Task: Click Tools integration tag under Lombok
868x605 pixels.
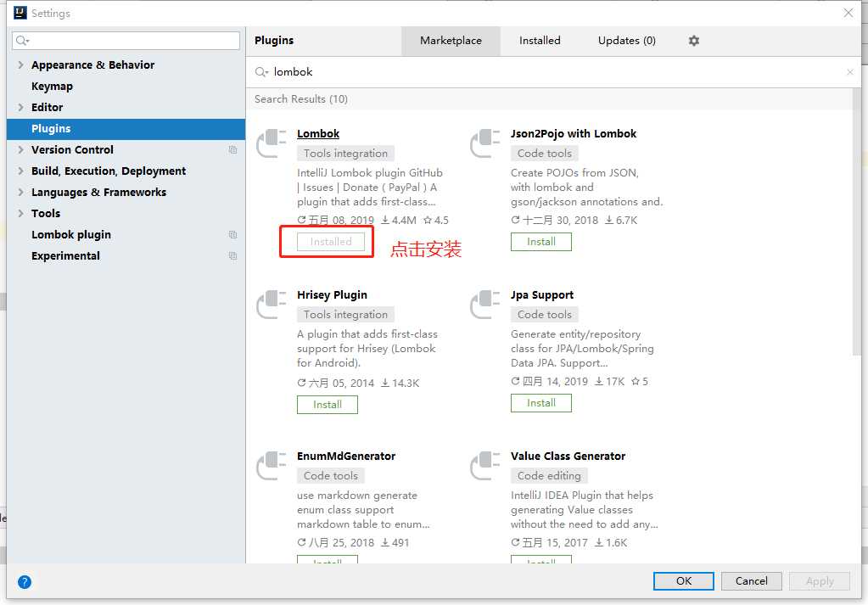Action: pos(345,154)
